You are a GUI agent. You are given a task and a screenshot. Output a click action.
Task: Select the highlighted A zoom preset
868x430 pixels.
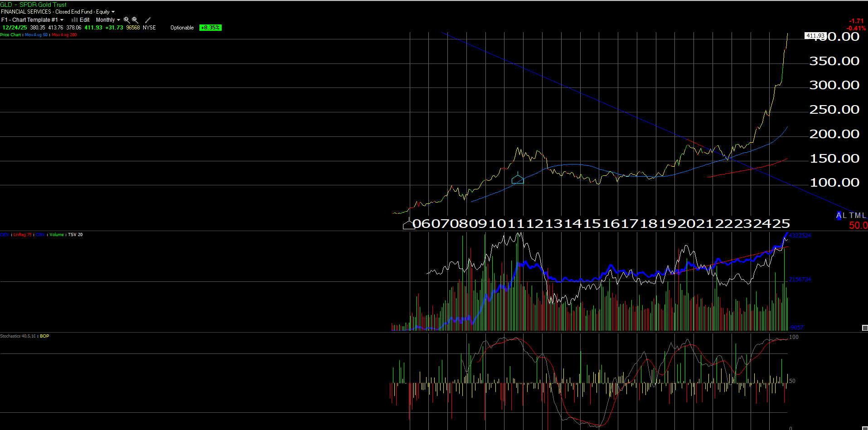click(839, 215)
